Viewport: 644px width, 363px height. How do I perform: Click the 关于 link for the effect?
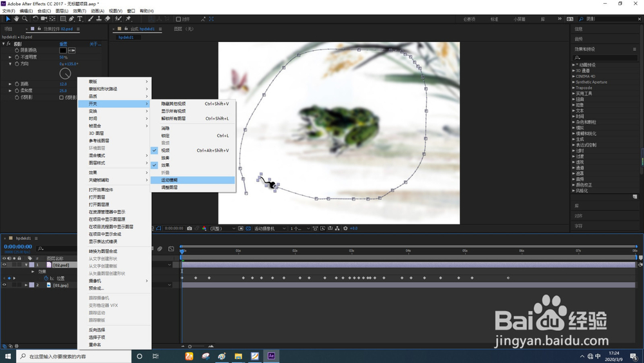[x=95, y=44]
